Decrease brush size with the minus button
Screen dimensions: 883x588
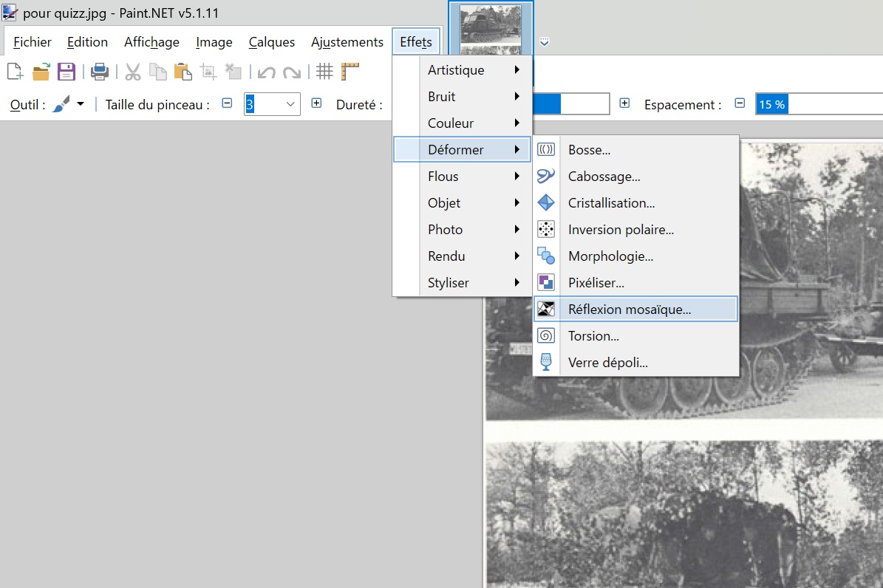pyautogui.click(x=227, y=103)
